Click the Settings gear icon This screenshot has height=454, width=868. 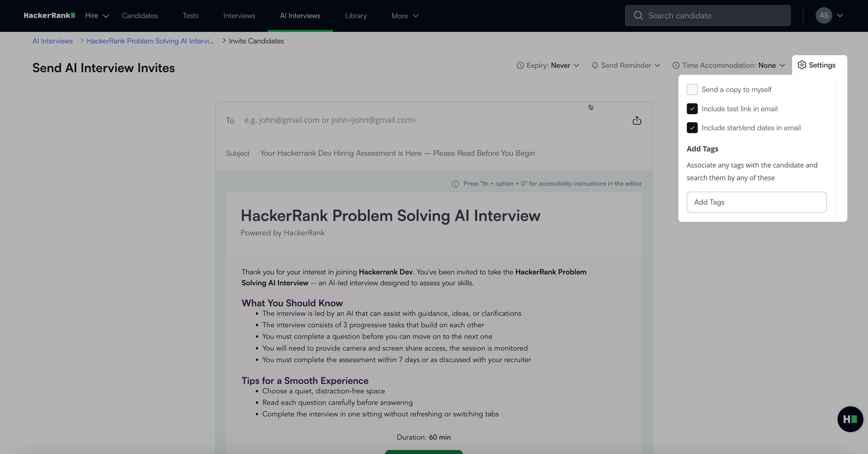(802, 65)
